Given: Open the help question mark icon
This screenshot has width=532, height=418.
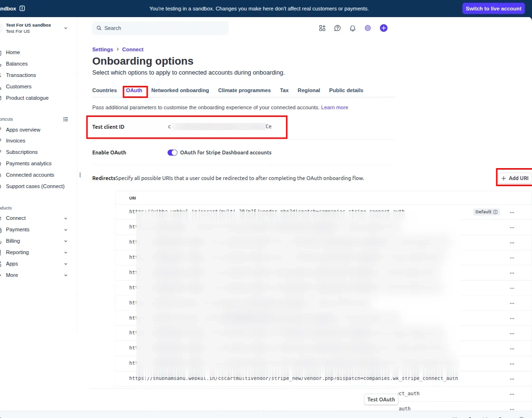Looking at the screenshot, I should pyautogui.click(x=337, y=28).
